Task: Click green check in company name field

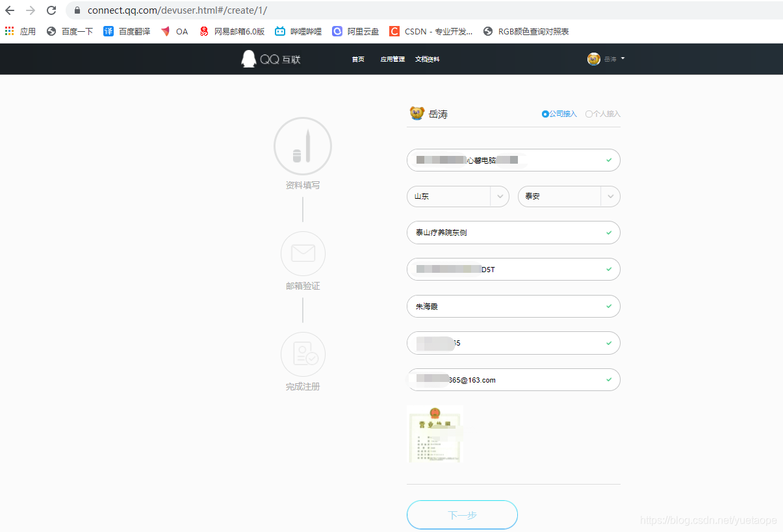Action: 609,160
